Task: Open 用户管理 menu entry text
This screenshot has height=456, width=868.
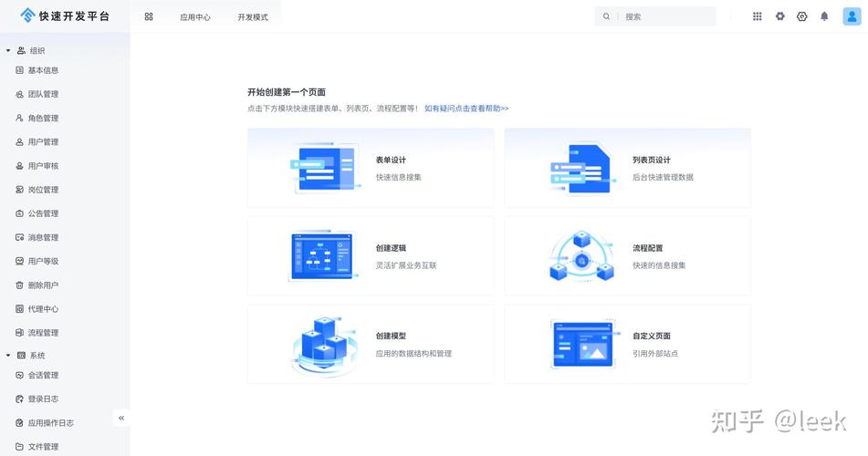Action: 43,141
